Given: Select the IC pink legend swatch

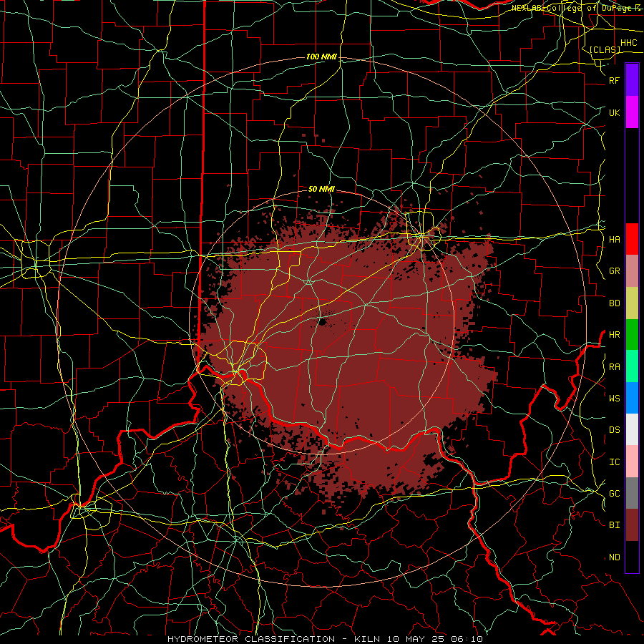Looking at the screenshot, I should 632,462.
